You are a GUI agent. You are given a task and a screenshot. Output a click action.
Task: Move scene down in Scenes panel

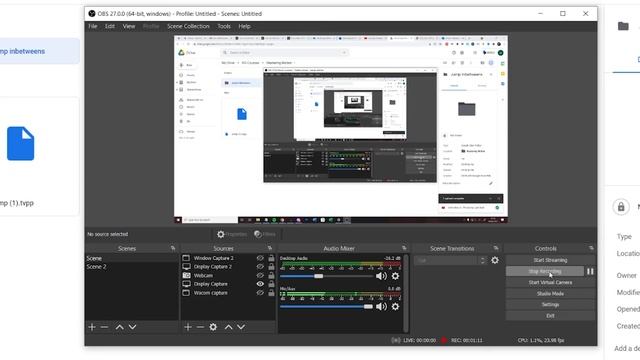(x=132, y=327)
